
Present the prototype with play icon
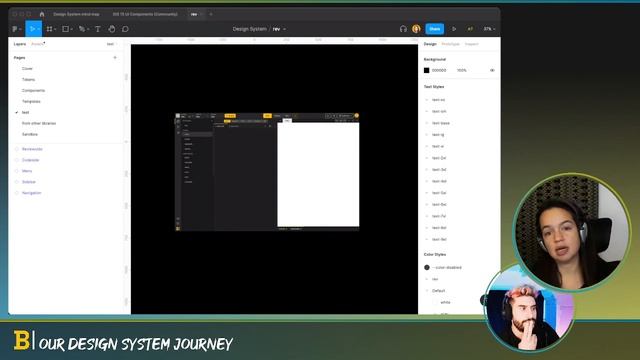pos(454,29)
